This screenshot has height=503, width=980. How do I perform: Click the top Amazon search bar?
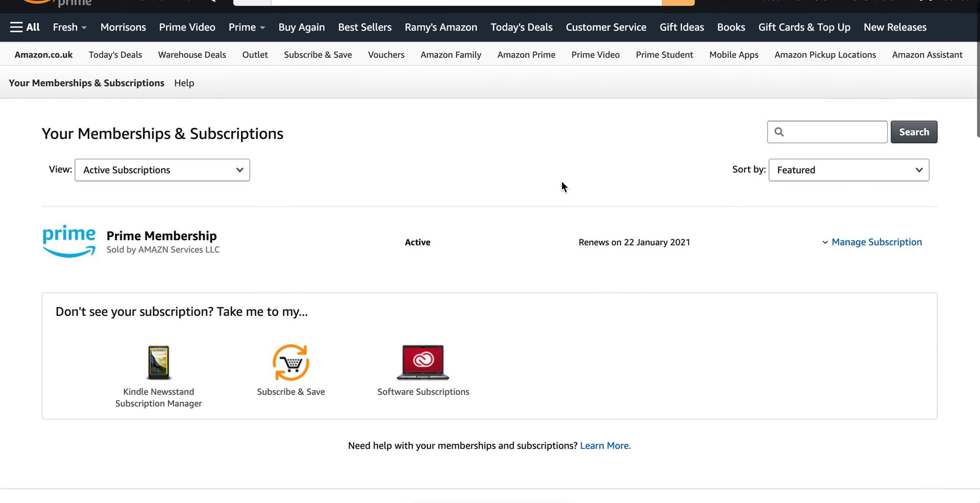tap(466, 2)
